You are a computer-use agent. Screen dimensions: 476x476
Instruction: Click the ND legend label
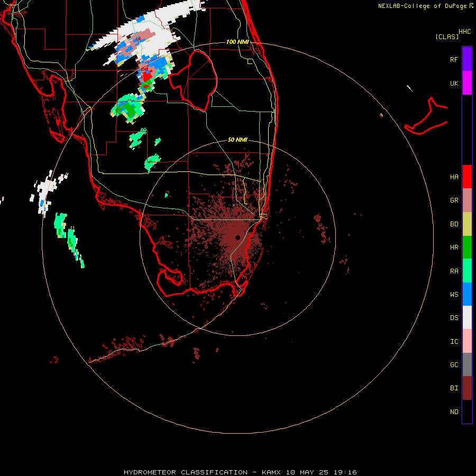tap(454, 411)
